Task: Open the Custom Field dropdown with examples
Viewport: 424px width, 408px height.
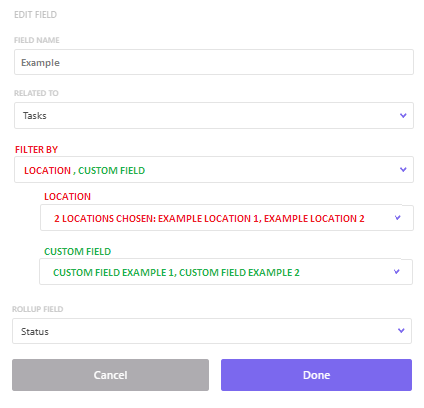Action: coord(226,272)
